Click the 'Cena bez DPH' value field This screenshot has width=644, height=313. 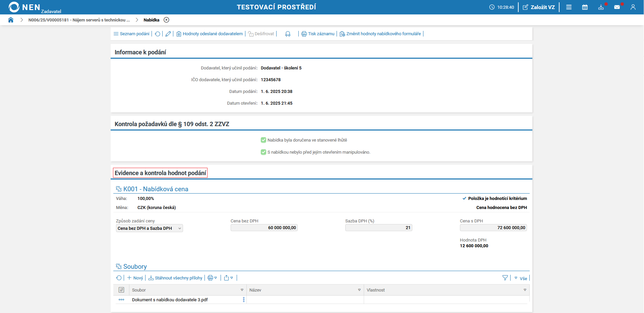(264, 228)
